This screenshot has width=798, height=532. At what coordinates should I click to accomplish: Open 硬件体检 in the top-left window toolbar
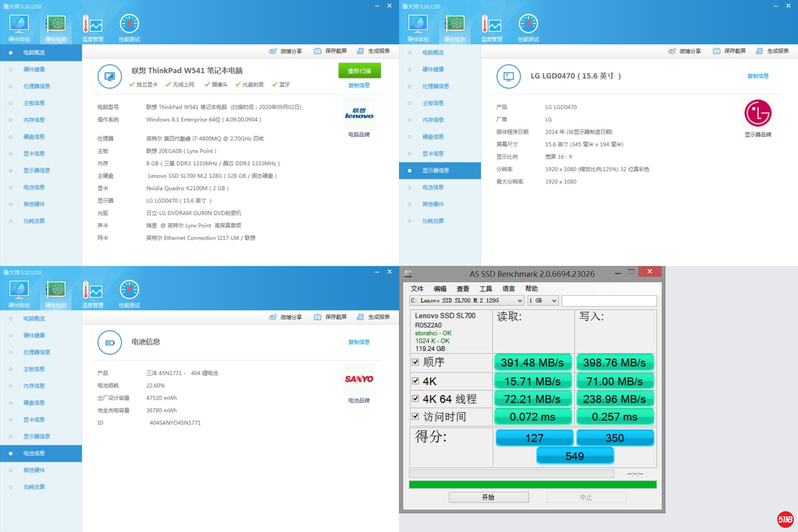point(19,28)
